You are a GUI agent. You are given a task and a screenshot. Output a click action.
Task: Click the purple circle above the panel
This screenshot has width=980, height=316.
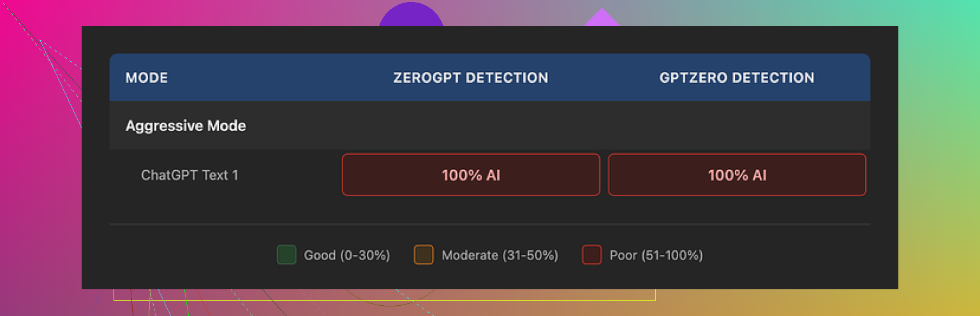pos(411,15)
